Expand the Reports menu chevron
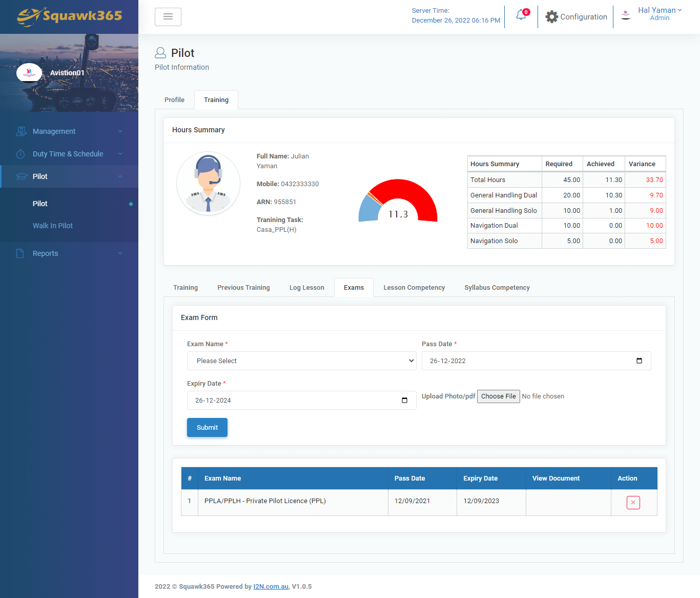 tap(120, 253)
